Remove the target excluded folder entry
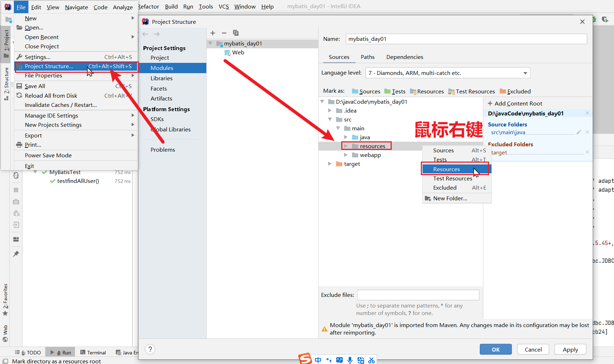This screenshot has width=614, height=364. (x=587, y=152)
